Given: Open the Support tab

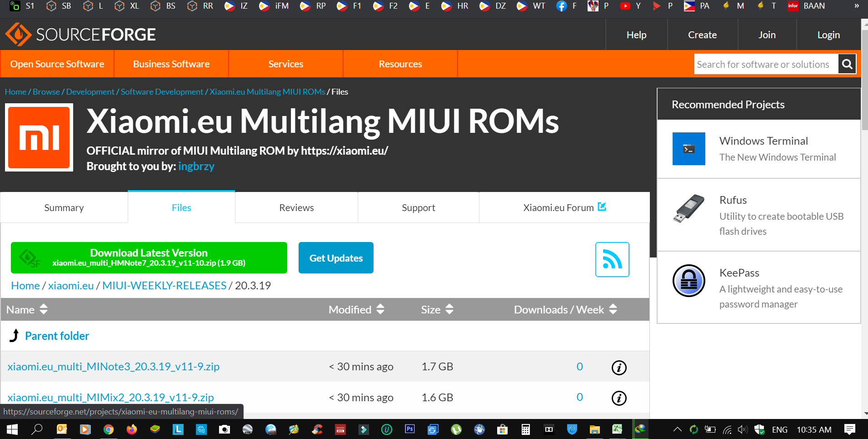Looking at the screenshot, I should (419, 207).
